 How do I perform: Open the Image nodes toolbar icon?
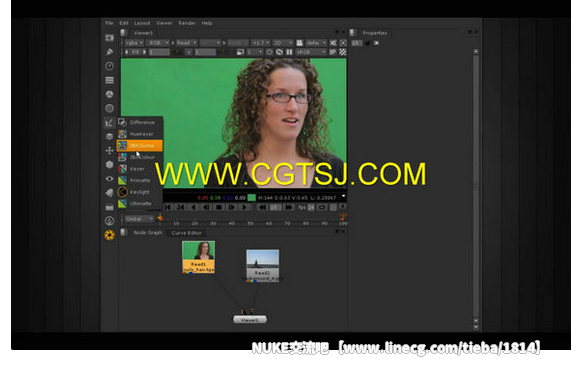109,38
